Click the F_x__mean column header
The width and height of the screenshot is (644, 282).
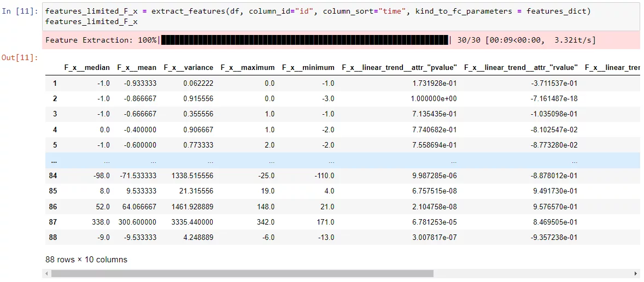coord(137,68)
